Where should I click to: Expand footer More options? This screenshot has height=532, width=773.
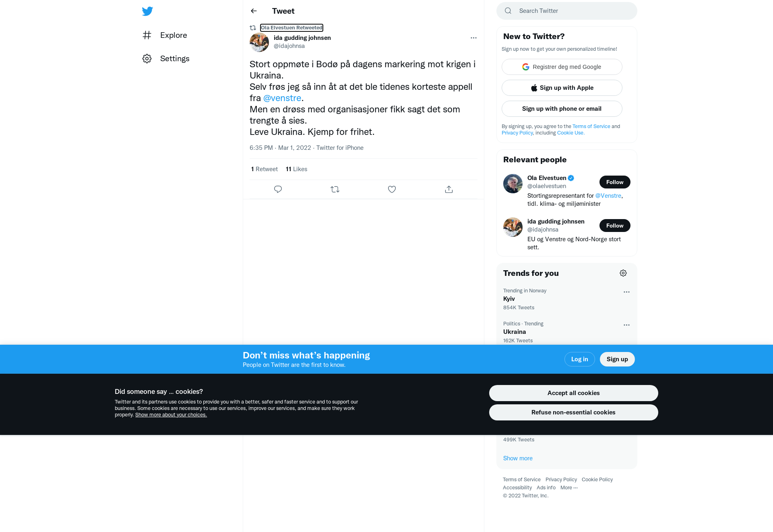569,488
